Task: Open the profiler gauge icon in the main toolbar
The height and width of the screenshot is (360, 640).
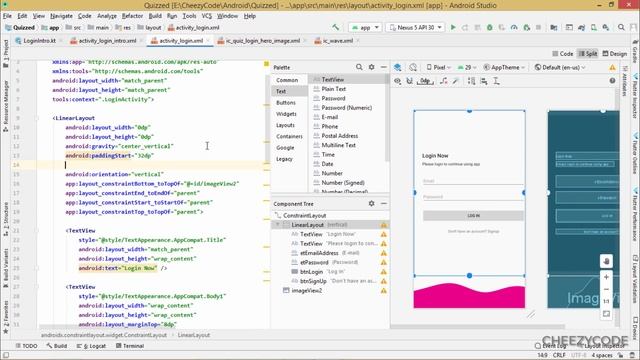Action: point(514,27)
